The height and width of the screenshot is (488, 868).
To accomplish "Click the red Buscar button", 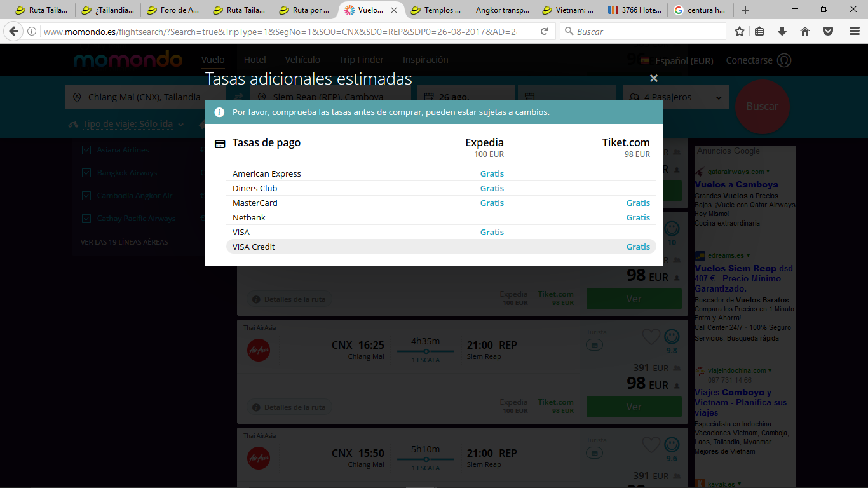I will [762, 106].
